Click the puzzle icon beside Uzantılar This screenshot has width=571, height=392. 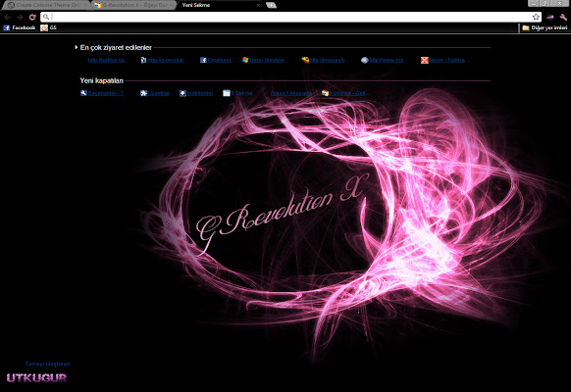coord(143,93)
